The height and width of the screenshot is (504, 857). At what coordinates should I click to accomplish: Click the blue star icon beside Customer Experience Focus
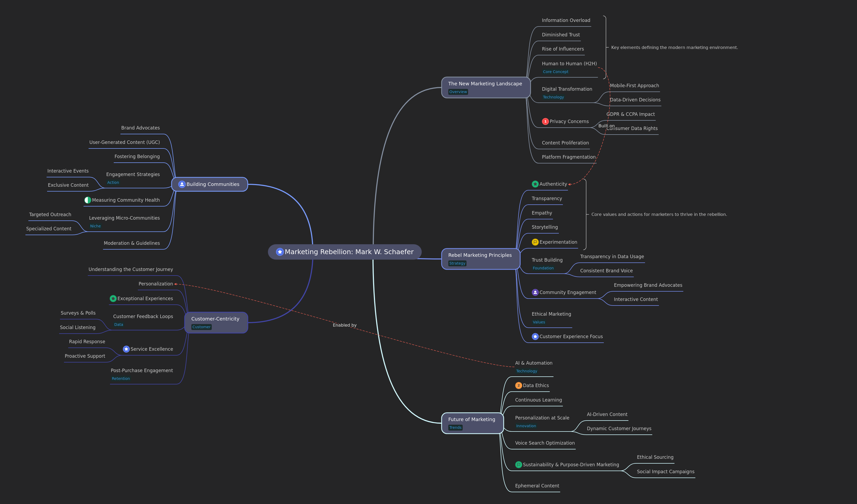tap(535, 337)
